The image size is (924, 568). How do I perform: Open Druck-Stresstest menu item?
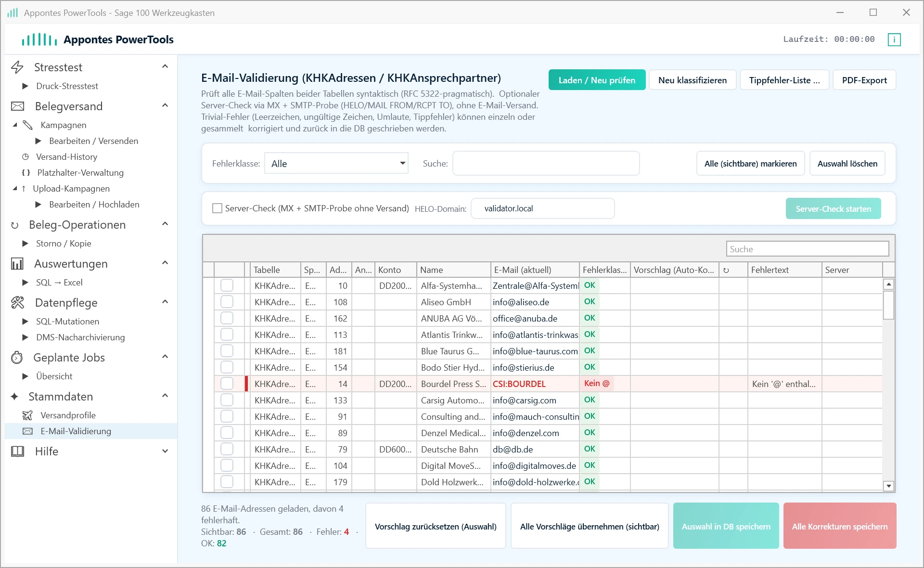(67, 86)
